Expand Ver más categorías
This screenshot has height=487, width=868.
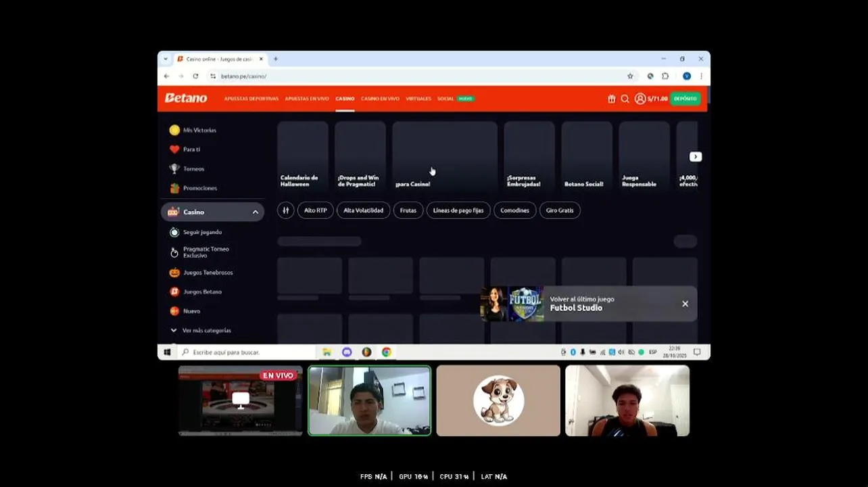(x=201, y=331)
